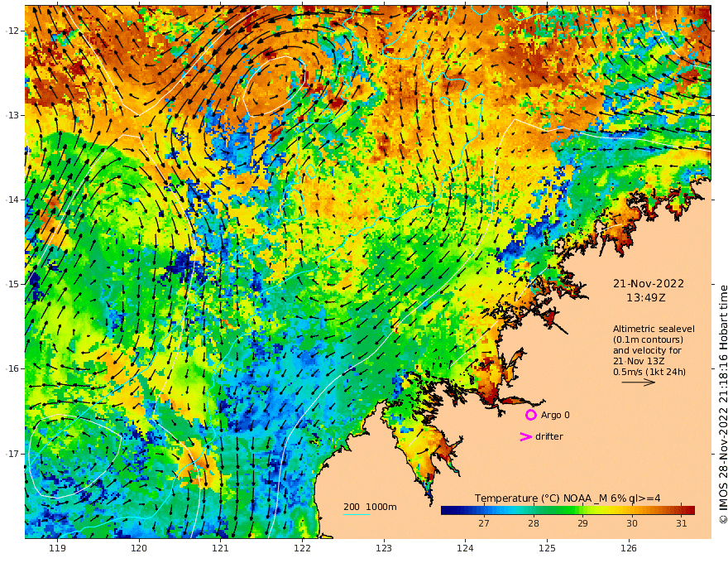Click the Temperature (°C) NOAA colorbar title
This screenshot has height=563, width=728.
(x=568, y=498)
